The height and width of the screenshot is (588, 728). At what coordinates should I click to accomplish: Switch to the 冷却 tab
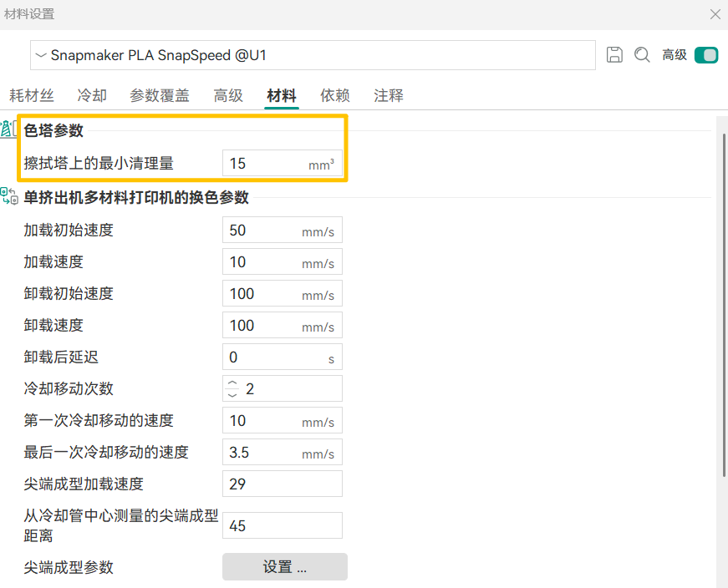(x=92, y=95)
